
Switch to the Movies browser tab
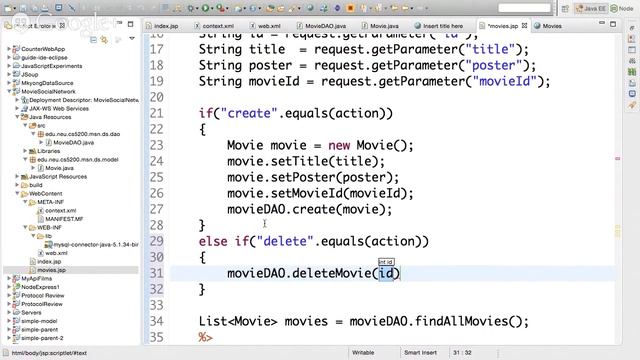[x=548, y=26]
